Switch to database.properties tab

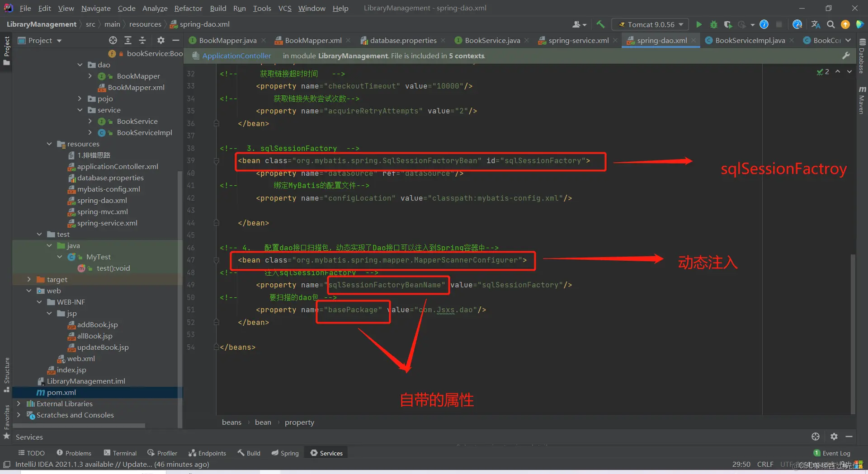[x=403, y=40]
